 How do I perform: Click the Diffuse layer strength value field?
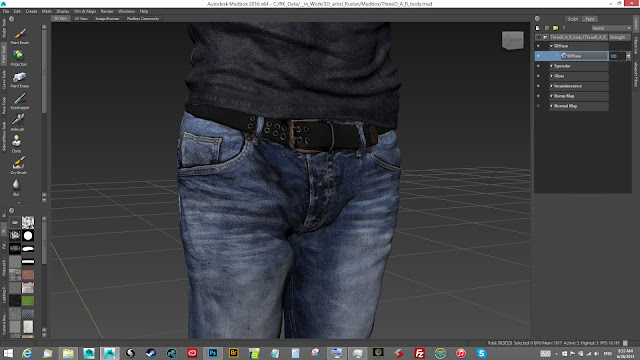(617, 56)
